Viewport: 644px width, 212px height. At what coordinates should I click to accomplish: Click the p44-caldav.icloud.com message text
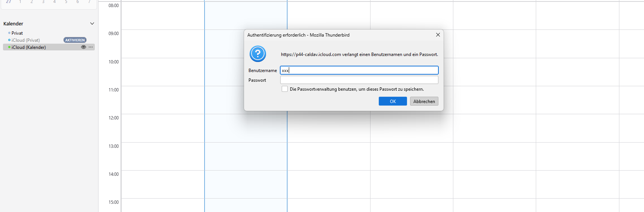[x=359, y=54]
